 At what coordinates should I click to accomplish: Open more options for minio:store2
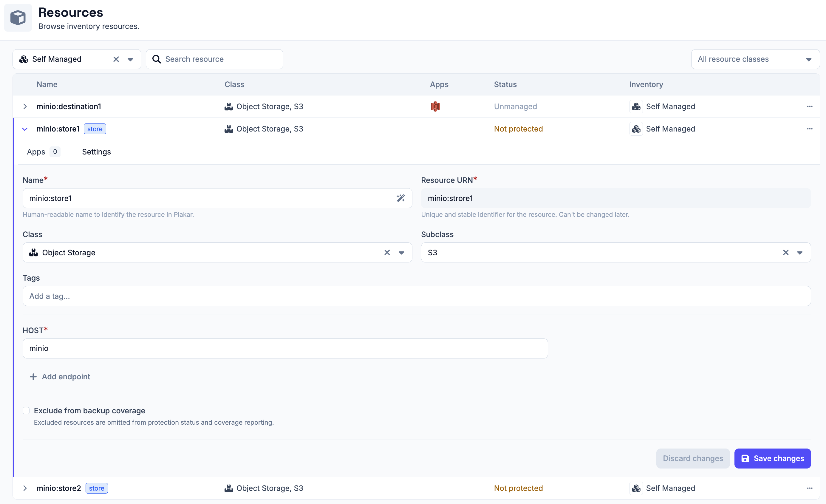(810, 488)
